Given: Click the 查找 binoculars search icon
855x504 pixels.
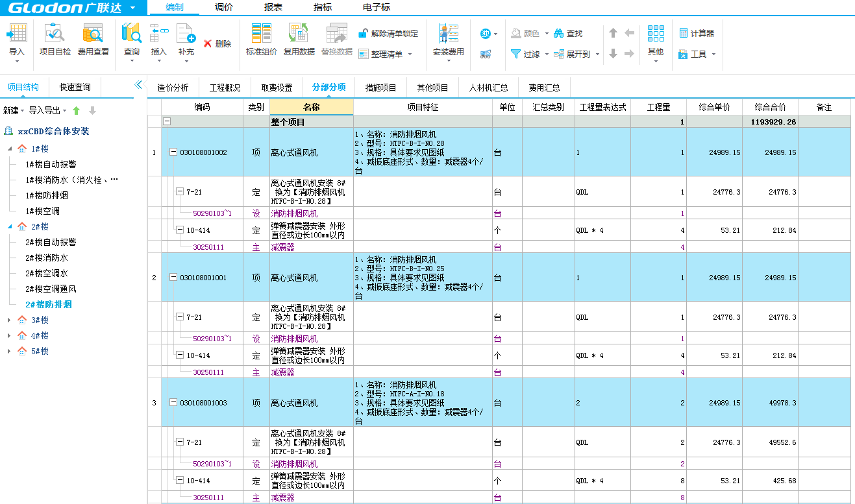Looking at the screenshot, I should click(x=558, y=33).
